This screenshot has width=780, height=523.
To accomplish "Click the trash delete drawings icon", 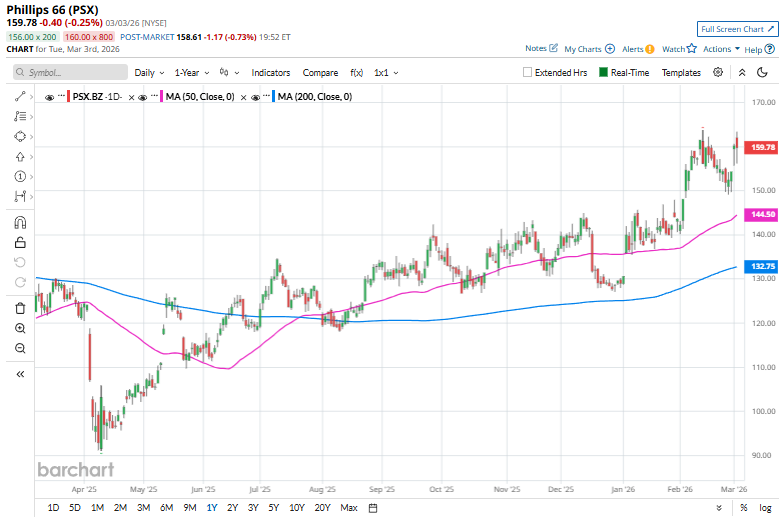I will point(20,308).
